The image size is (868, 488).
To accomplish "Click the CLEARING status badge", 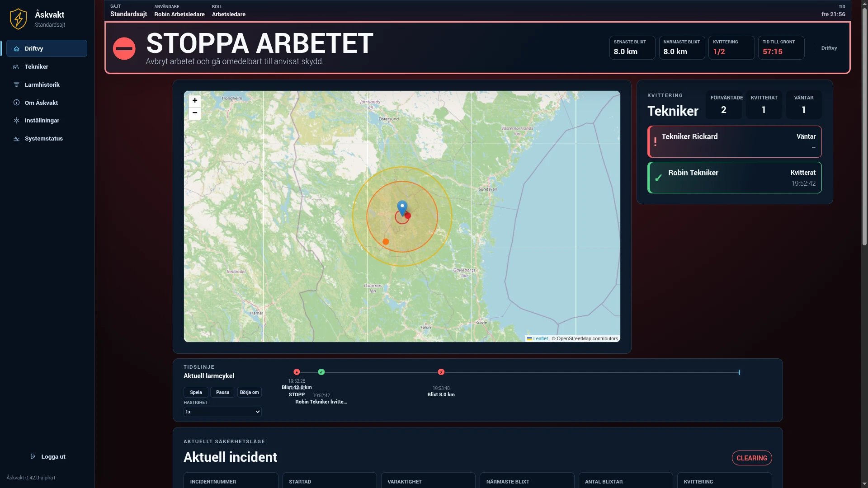I will pyautogui.click(x=751, y=458).
